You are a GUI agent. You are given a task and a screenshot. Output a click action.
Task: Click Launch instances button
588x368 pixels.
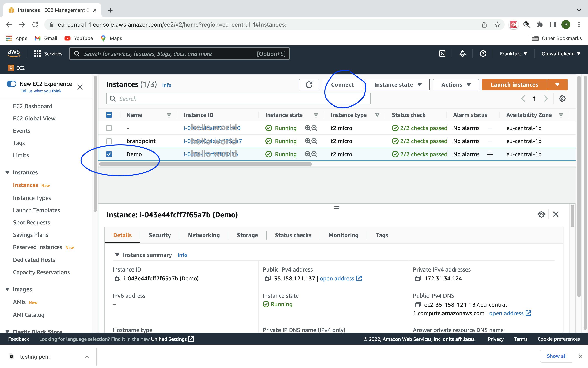click(x=514, y=84)
